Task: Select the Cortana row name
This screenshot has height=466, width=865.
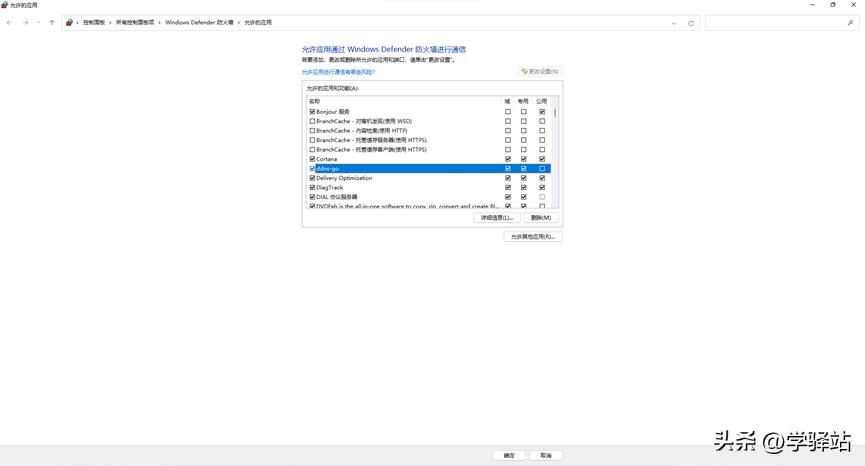Action: (x=327, y=159)
